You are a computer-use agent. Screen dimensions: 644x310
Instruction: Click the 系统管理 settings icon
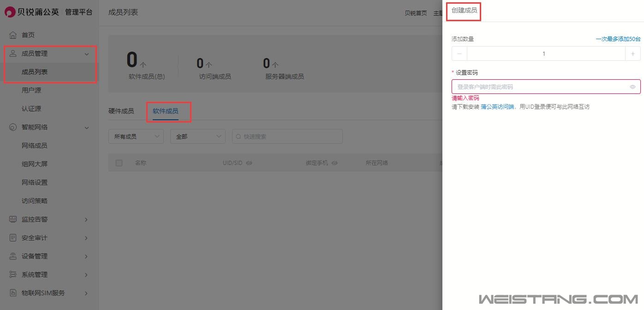pos(13,275)
